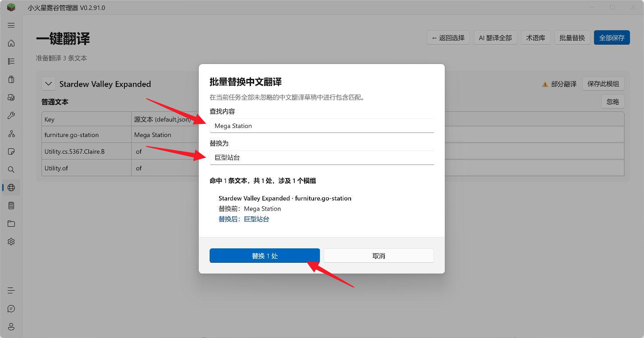Collapse the Stardew Valley Expanded module

(48, 84)
